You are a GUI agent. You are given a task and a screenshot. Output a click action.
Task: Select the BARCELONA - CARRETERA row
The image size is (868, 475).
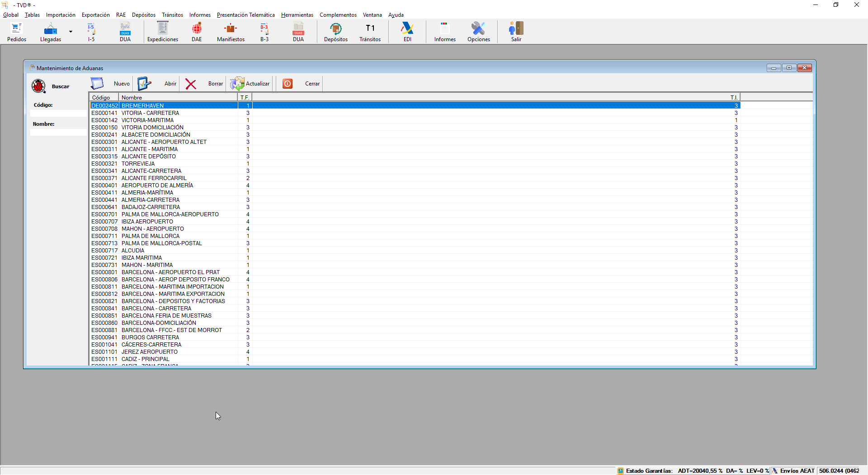(x=156, y=309)
